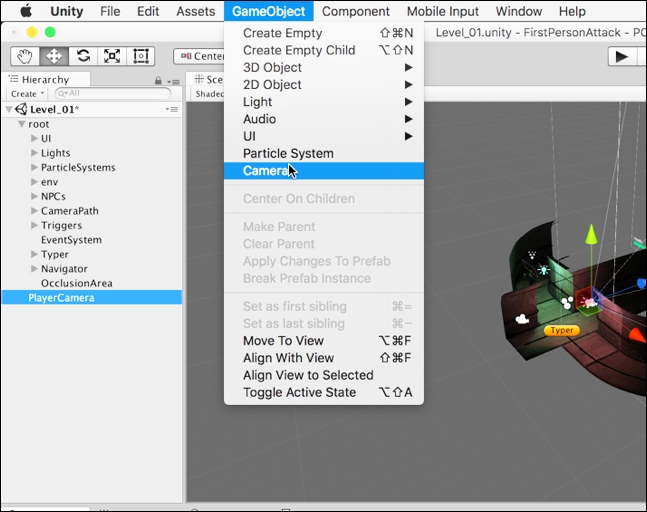Viewport: 647px width, 512px height.
Task: Choose Camera from the GameObject menu
Action: pos(324,171)
